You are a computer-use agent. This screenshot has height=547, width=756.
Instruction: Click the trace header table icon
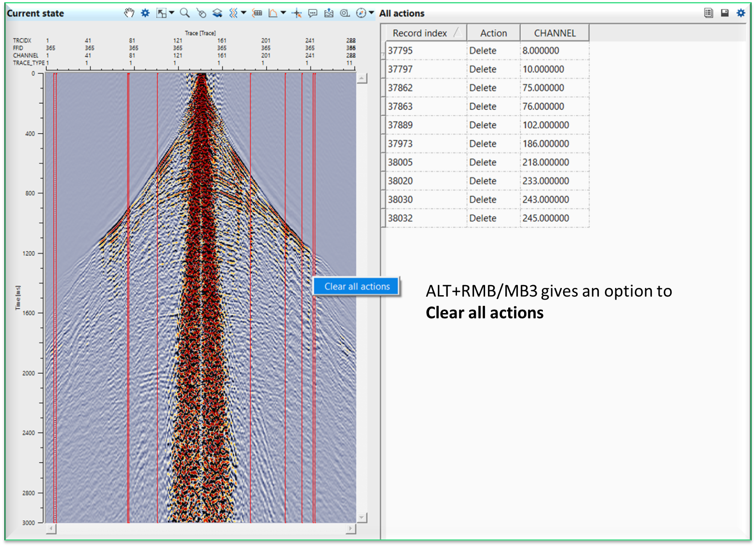pyautogui.click(x=257, y=13)
